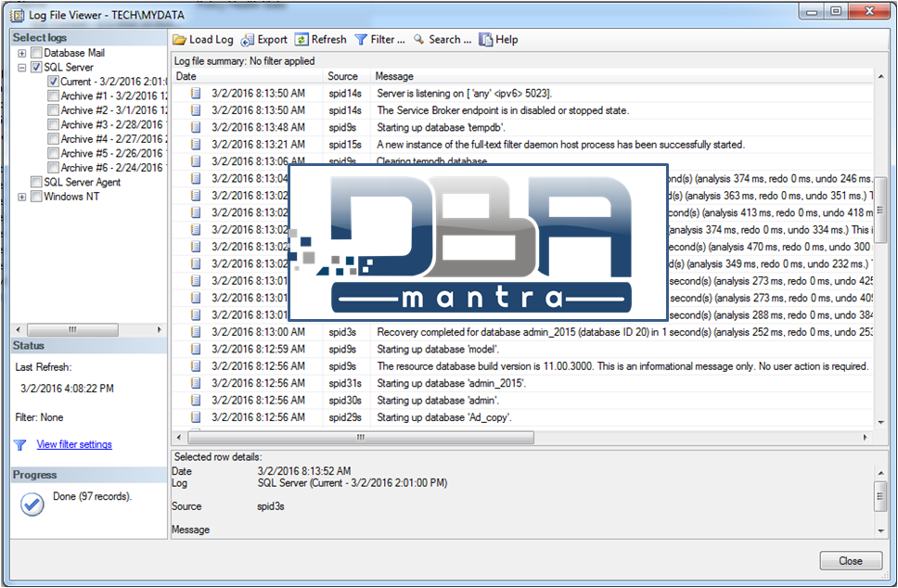Click log icon for 'Starting up database admin' row
The image size is (898, 588).
[x=196, y=401]
